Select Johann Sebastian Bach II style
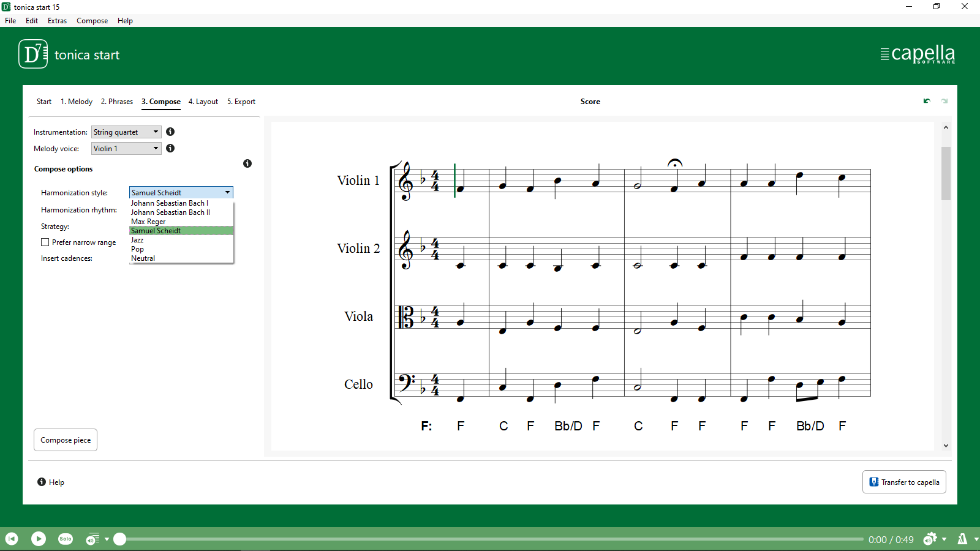 pyautogui.click(x=181, y=212)
